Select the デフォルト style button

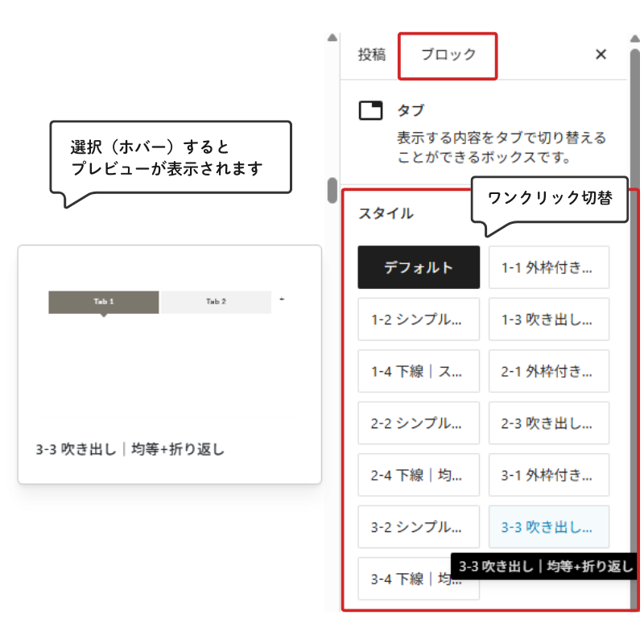point(419,267)
